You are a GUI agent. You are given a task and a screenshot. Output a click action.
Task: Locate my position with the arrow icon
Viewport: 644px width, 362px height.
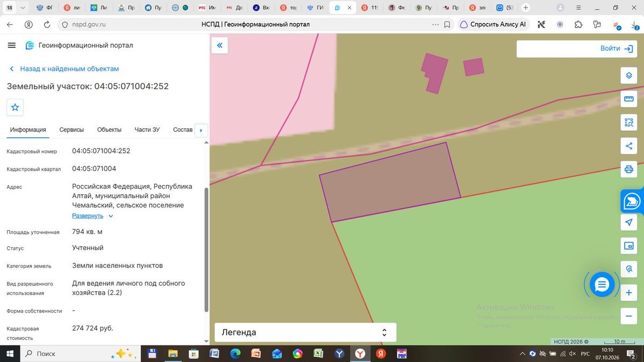tap(628, 222)
